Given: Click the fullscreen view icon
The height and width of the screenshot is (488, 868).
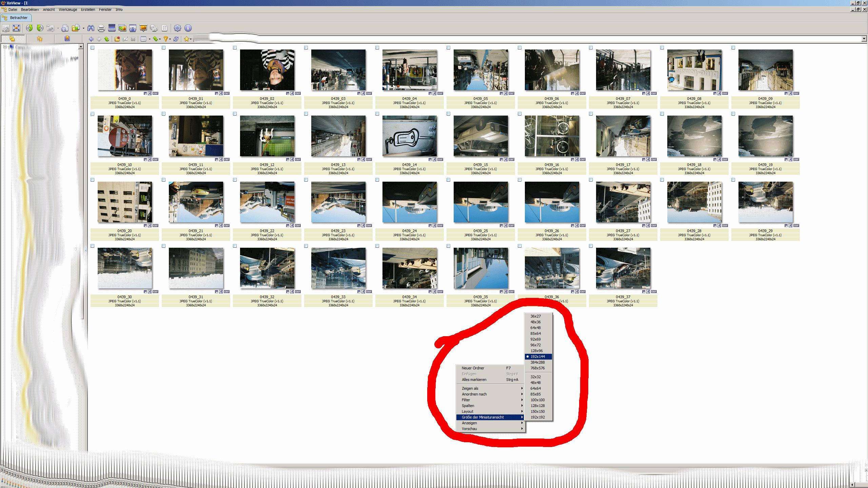Looking at the screenshot, I should click(16, 28).
